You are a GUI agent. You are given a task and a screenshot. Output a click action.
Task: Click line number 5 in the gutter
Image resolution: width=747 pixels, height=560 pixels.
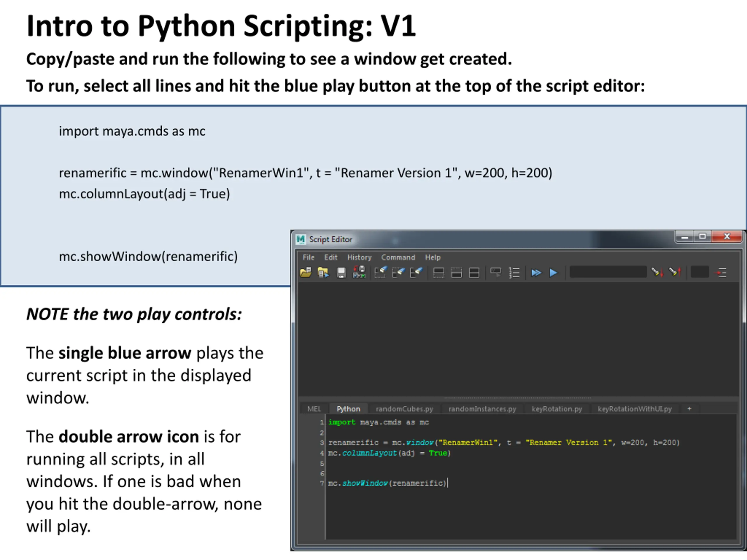click(322, 463)
